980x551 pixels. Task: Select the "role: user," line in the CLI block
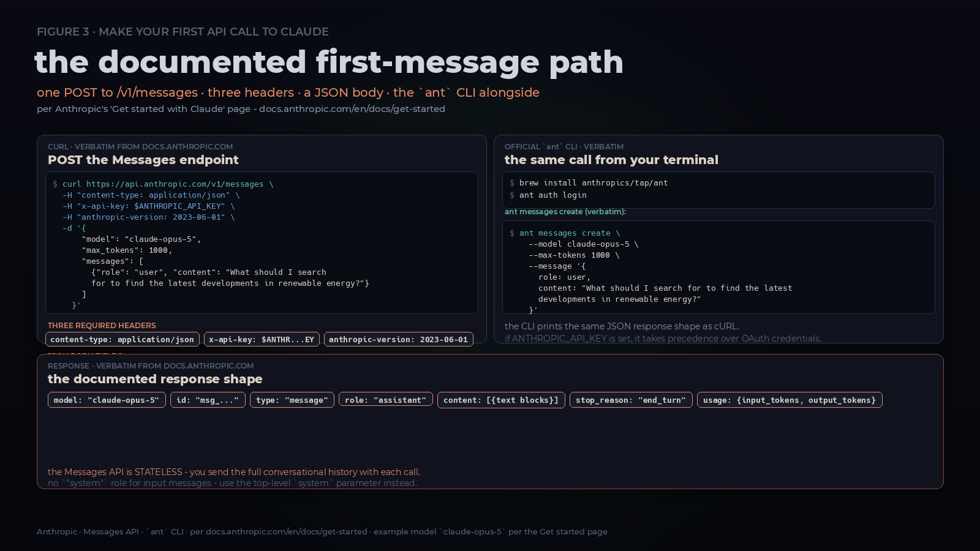coord(565,277)
